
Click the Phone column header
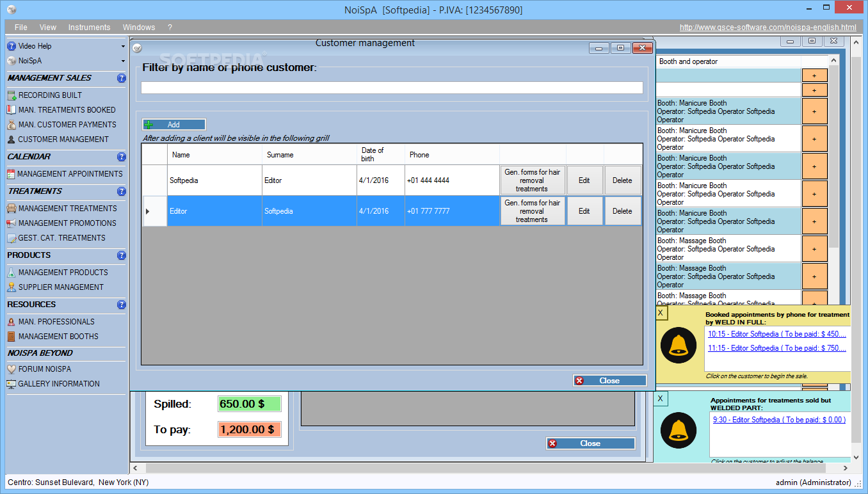click(452, 155)
